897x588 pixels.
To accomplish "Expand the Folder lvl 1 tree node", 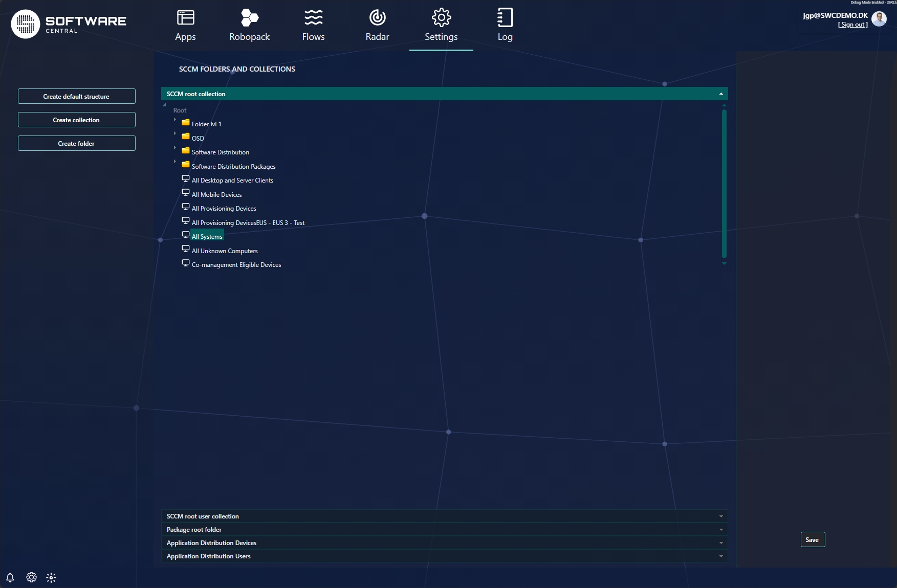I will 175,120.
